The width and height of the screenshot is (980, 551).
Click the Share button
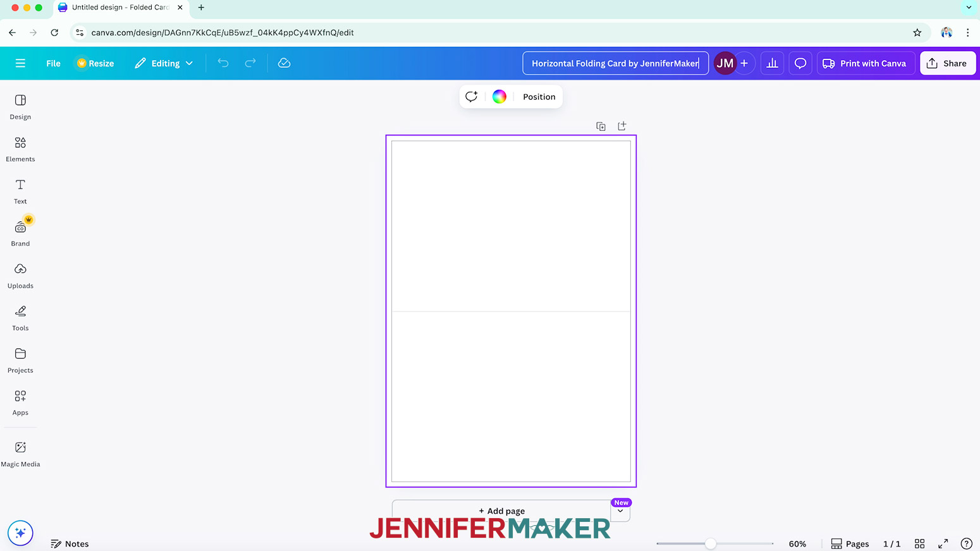click(x=947, y=63)
